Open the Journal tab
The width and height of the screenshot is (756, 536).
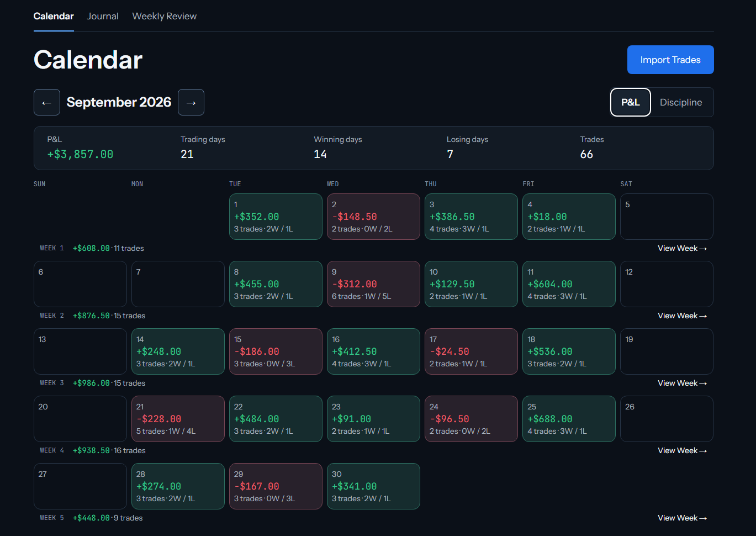click(x=103, y=16)
